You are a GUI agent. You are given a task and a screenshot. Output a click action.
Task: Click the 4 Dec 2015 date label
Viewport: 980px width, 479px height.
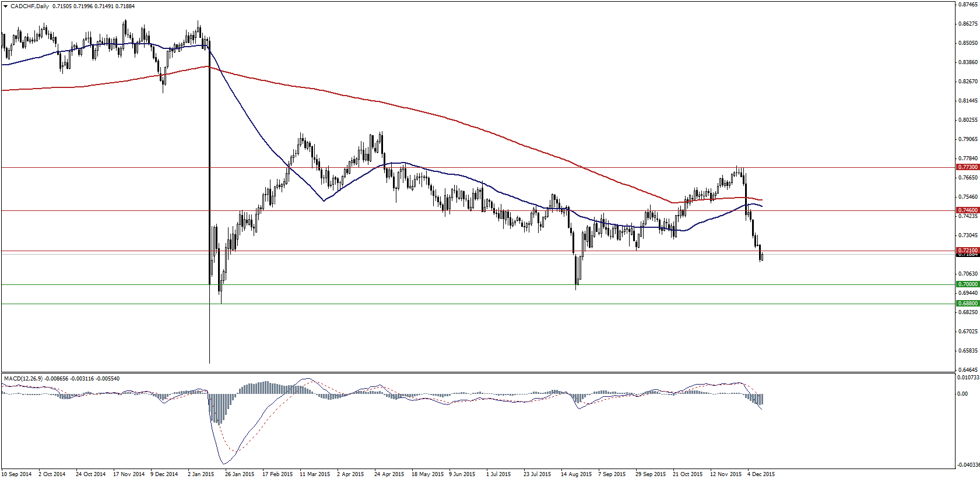coord(761,474)
